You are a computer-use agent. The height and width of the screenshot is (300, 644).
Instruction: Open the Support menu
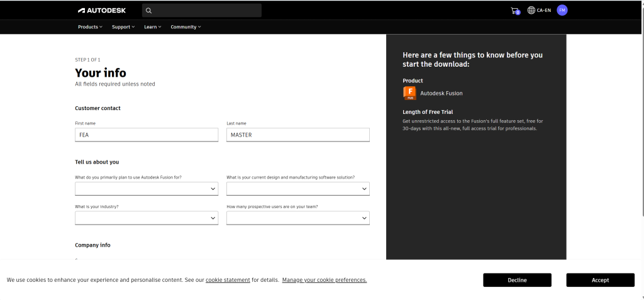[x=123, y=27]
